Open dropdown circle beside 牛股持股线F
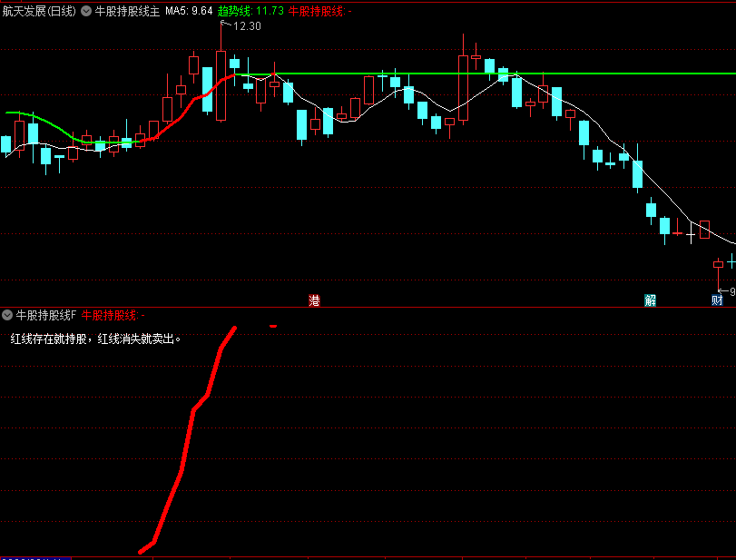This screenshot has height=560, width=736. click(7, 315)
